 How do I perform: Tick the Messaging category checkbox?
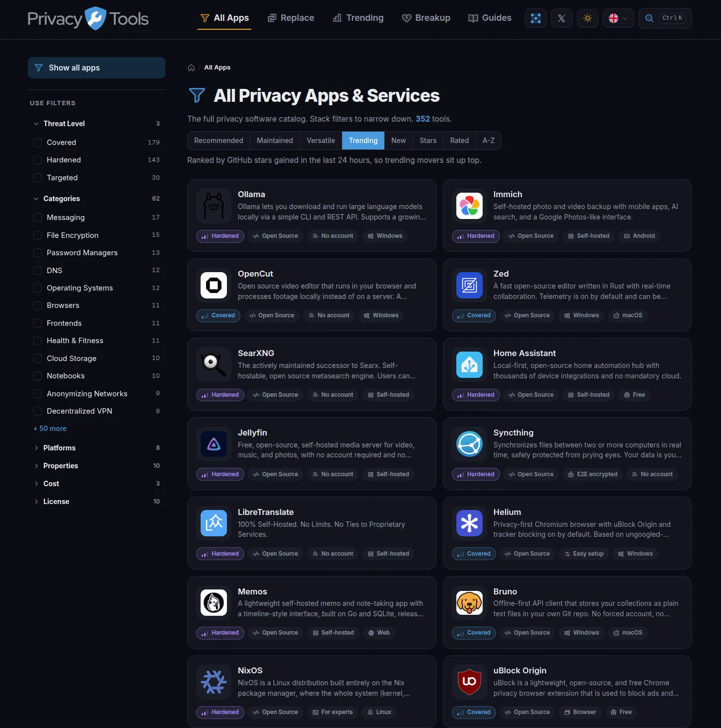(x=37, y=218)
